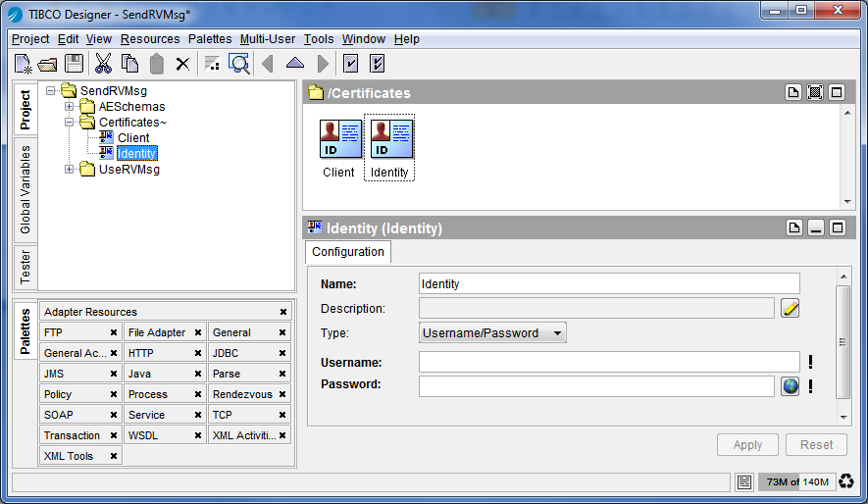Delete resource using the X toolbar icon
The width and height of the screenshot is (868, 504).
(x=182, y=64)
